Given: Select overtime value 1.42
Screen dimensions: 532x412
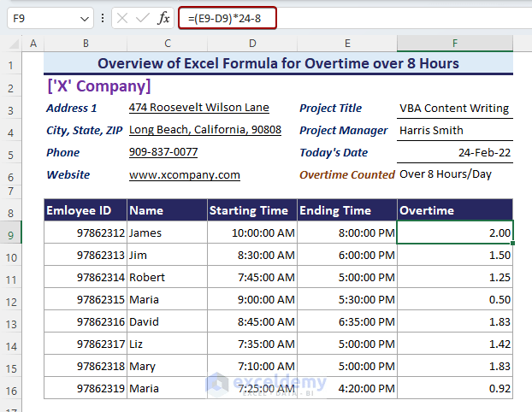Looking at the screenshot, I should point(455,344).
